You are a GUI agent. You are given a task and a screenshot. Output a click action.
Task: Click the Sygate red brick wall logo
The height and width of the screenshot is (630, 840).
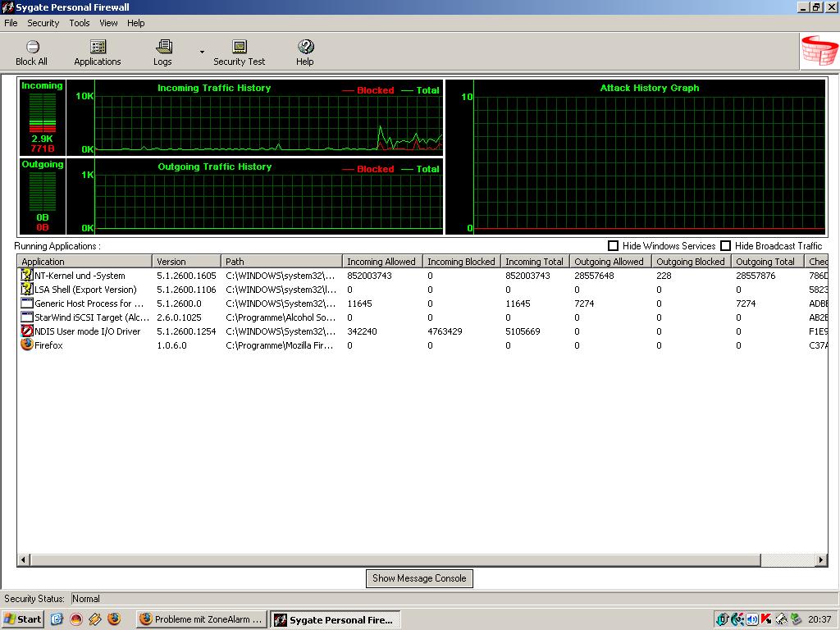pyautogui.click(x=819, y=51)
